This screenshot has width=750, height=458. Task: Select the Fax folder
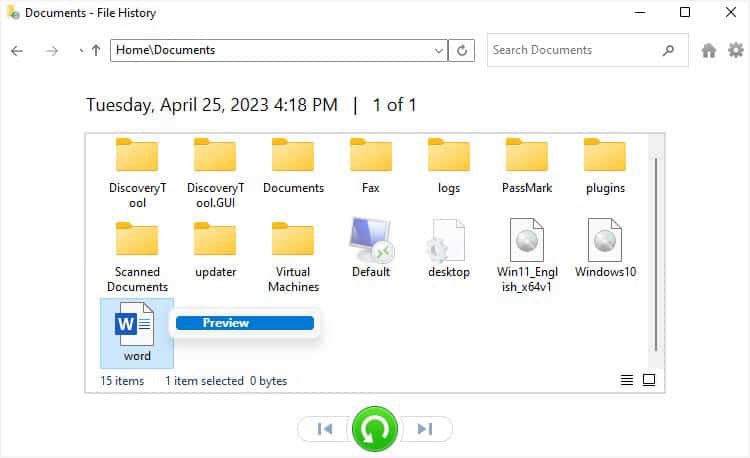click(x=371, y=166)
